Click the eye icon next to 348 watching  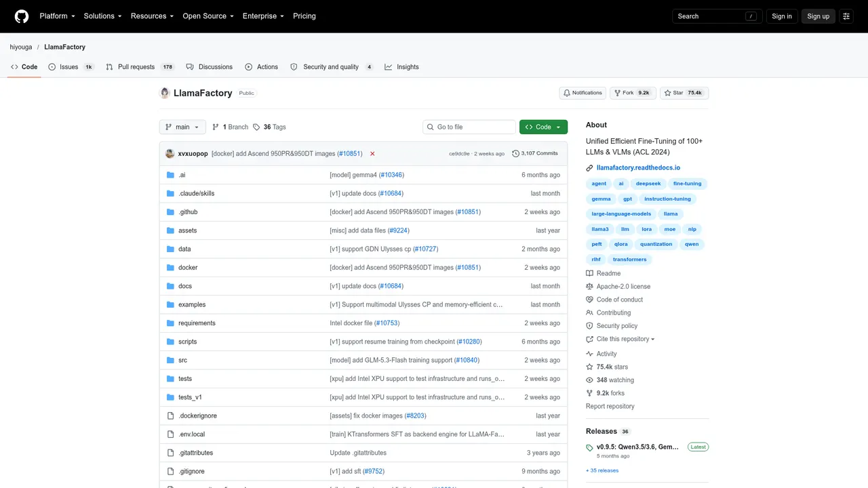click(590, 380)
